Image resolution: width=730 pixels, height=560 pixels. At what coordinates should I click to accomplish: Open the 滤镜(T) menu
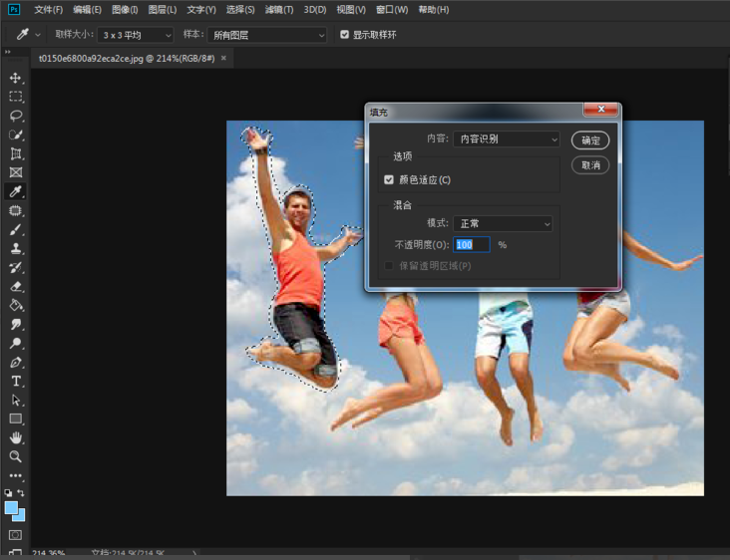[x=279, y=10]
